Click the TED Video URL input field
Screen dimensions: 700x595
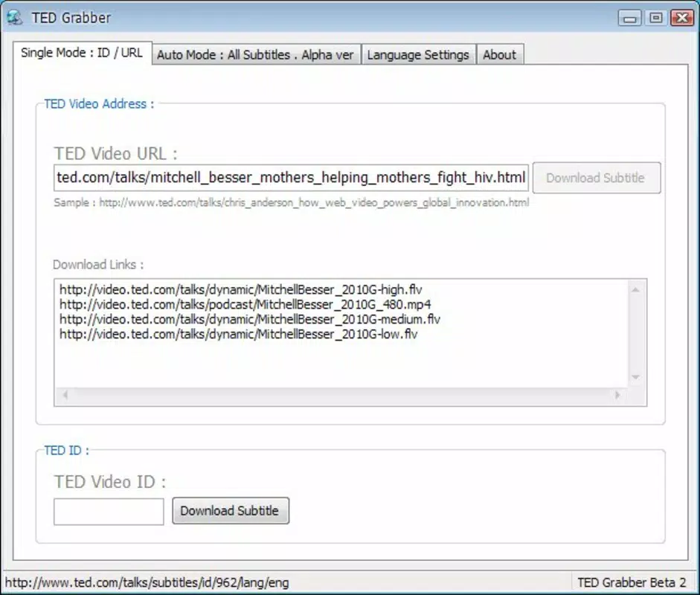(291, 178)
